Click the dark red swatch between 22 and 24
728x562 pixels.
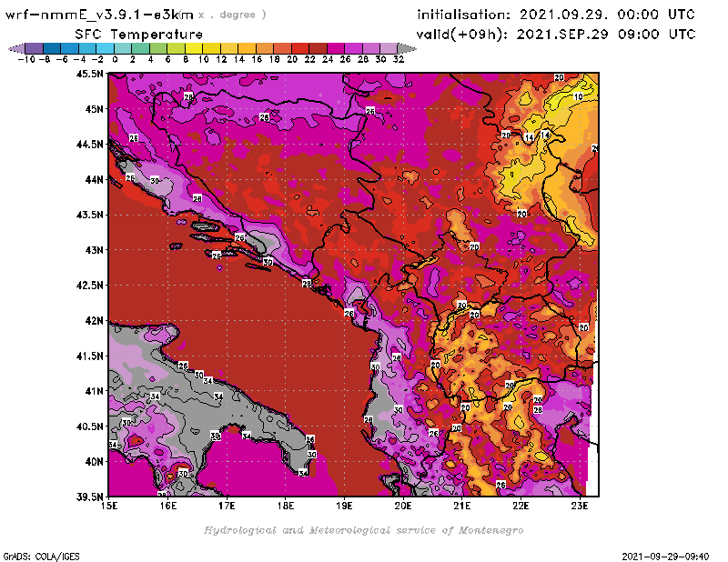point(318,49)
